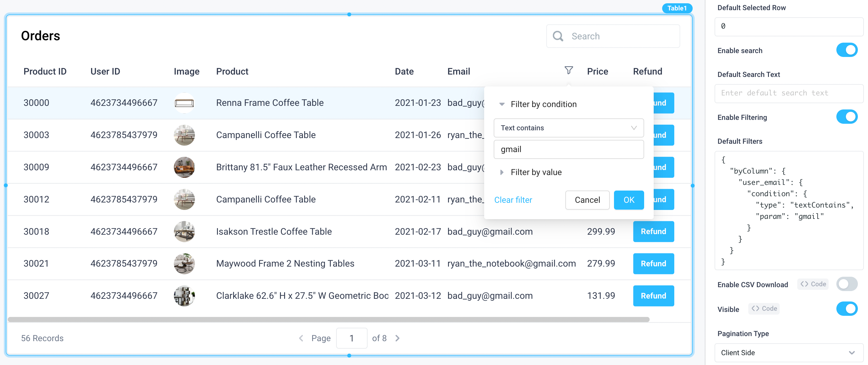Click Refund for Isakson Trestle Coffee Table
This screenshot has height=365, width=868.
(x=653, y=231)
